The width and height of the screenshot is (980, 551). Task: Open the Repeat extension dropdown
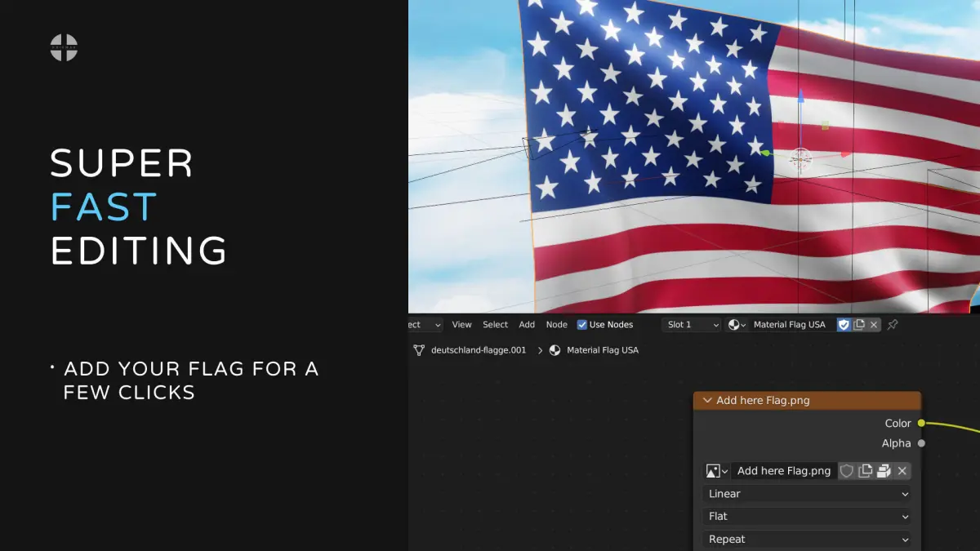(x=807, y=540)
